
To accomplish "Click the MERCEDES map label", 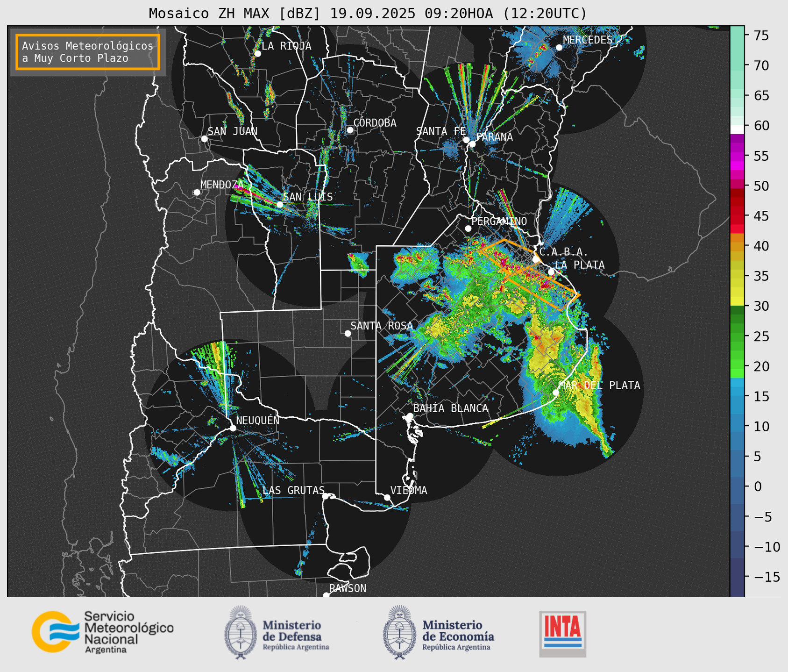I will tap(588, 40).
